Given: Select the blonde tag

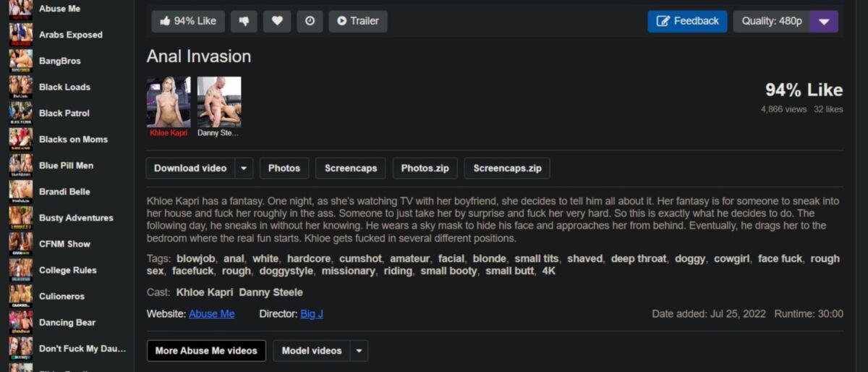Looking at the screenshot, I should (x=489, y=258).
